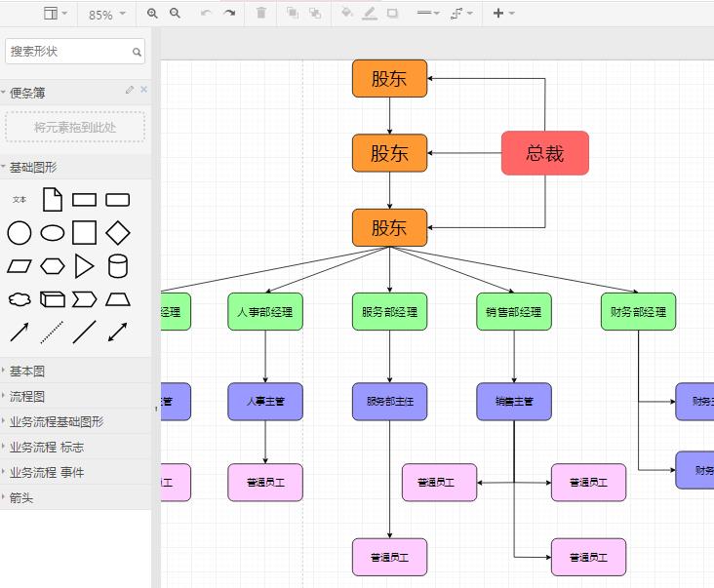This screenshot has width=714, height=588.
Task: Expand the 箭头 shape category
Action: (21, 497)
